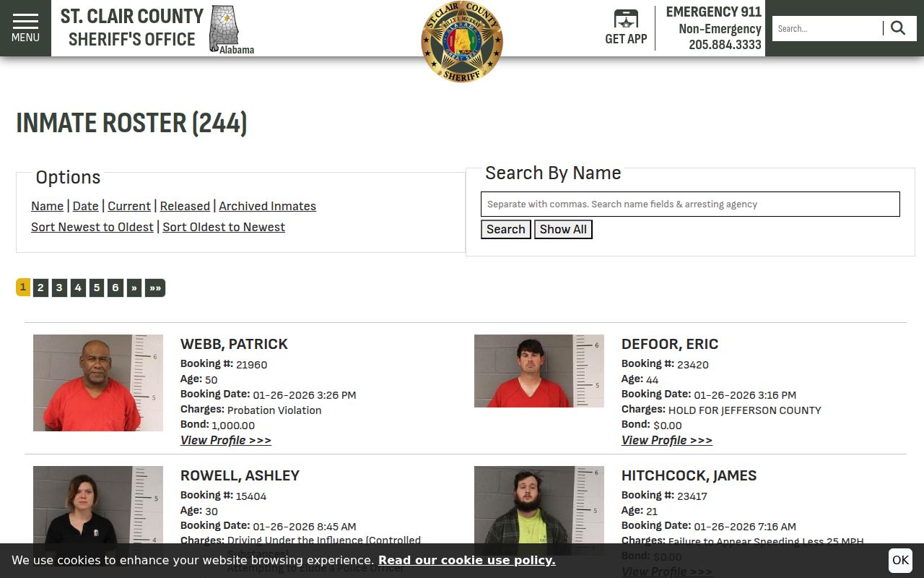The width and height of the screenshot is (924, 578).
Task: Click the magnifying glass search icon
Action: (898, 28)
